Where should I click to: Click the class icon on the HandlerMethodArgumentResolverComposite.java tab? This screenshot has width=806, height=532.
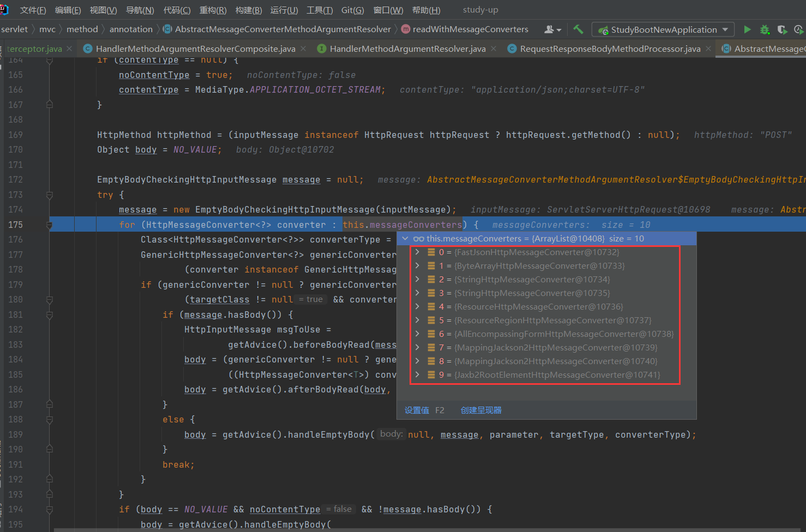pyautogui.click(x=87, y=49)
